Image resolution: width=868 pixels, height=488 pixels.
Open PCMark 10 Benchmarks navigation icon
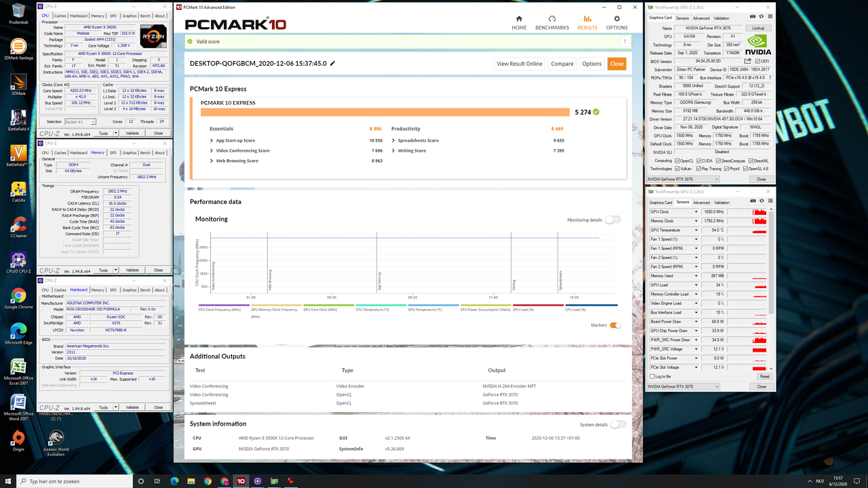pyautogui.click(x=552, y=20)
